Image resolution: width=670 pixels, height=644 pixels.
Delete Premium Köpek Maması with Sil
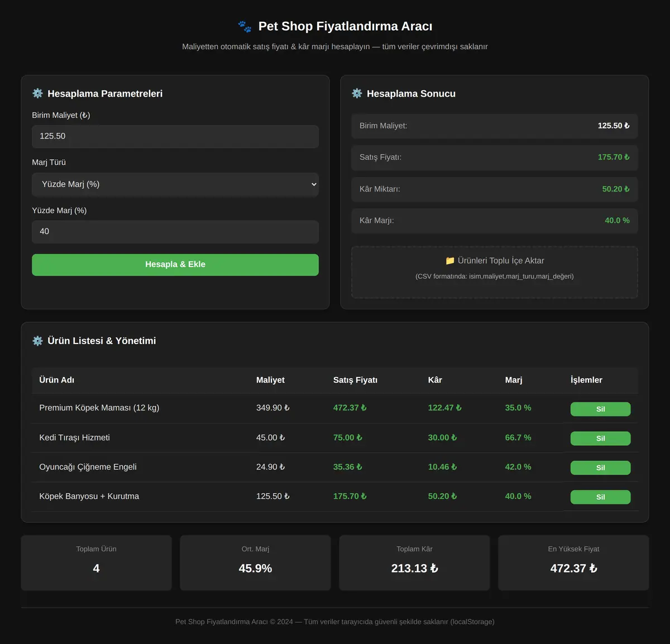[600, 409]
